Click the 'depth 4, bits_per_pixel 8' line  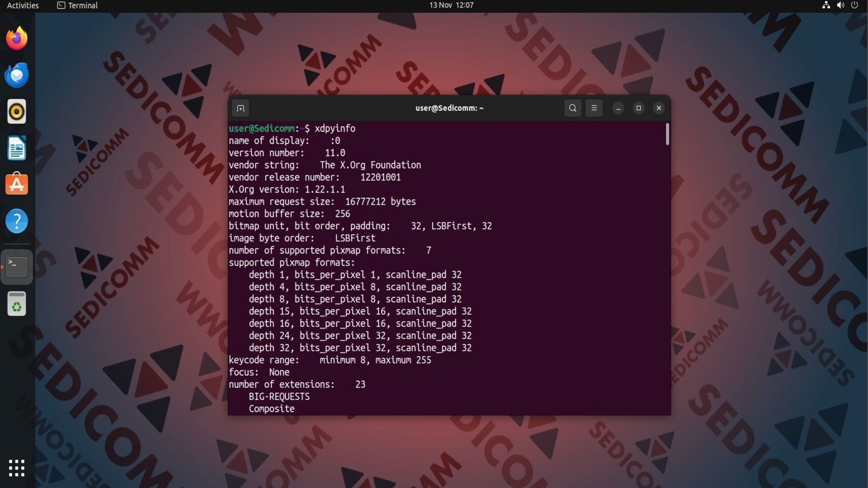(355, 287)
